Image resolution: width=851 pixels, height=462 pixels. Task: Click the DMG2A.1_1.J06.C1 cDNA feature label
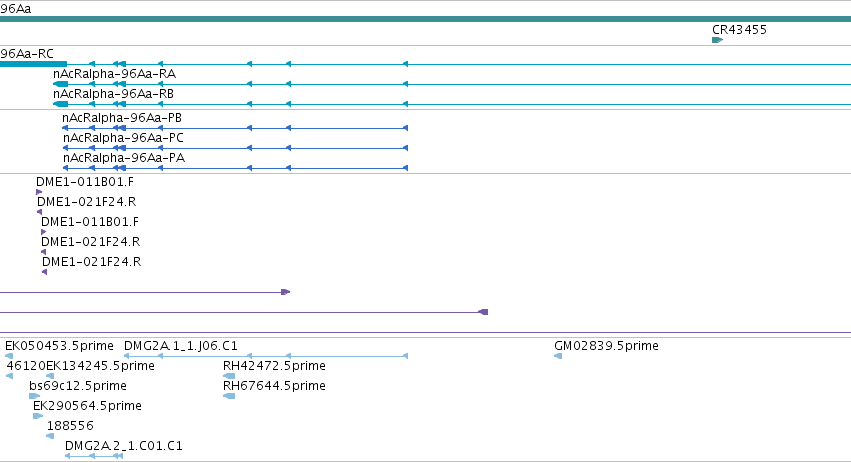point(181,346)
